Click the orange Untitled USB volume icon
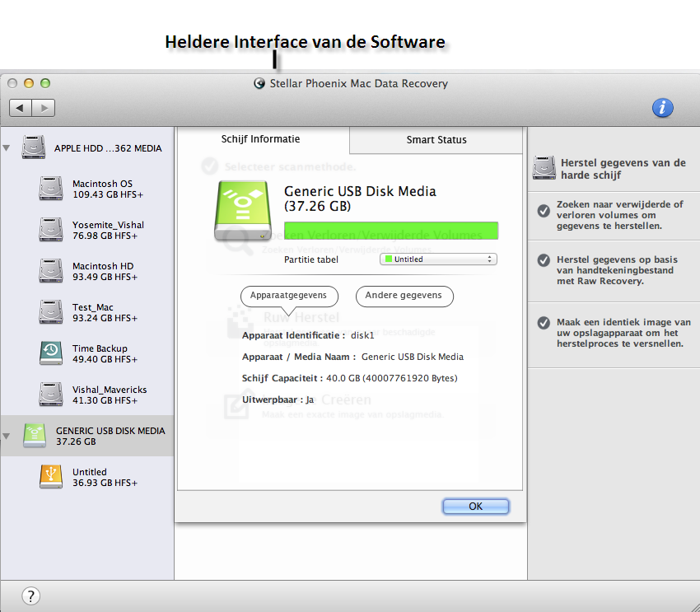This screenshot has height=612, width=700. tap(50, 476)
